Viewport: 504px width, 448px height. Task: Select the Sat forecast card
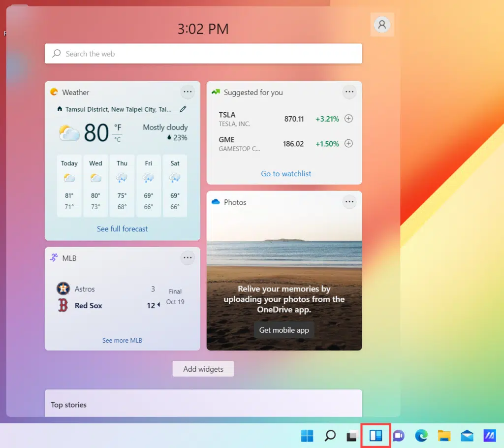tap(175, 186)
